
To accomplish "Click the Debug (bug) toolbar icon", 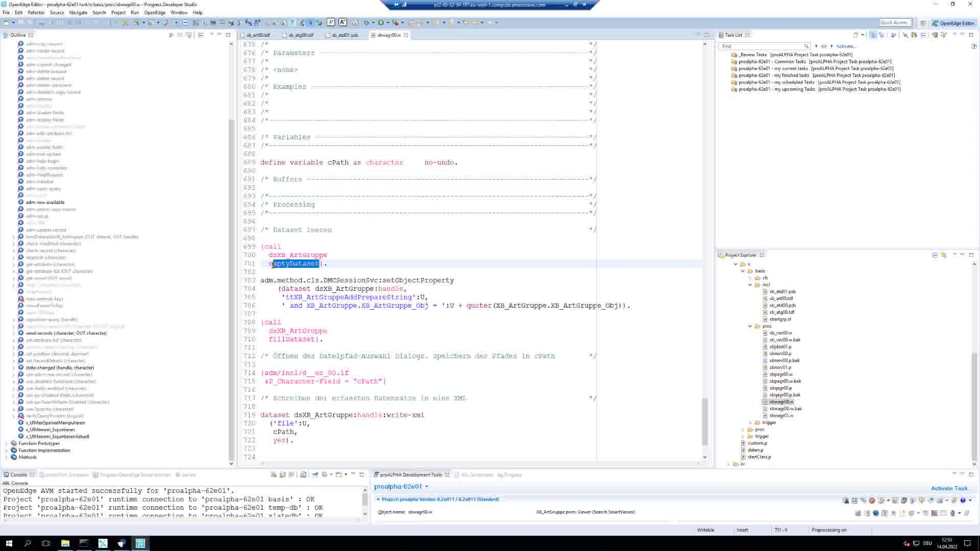I will click(x=366, y=22).
